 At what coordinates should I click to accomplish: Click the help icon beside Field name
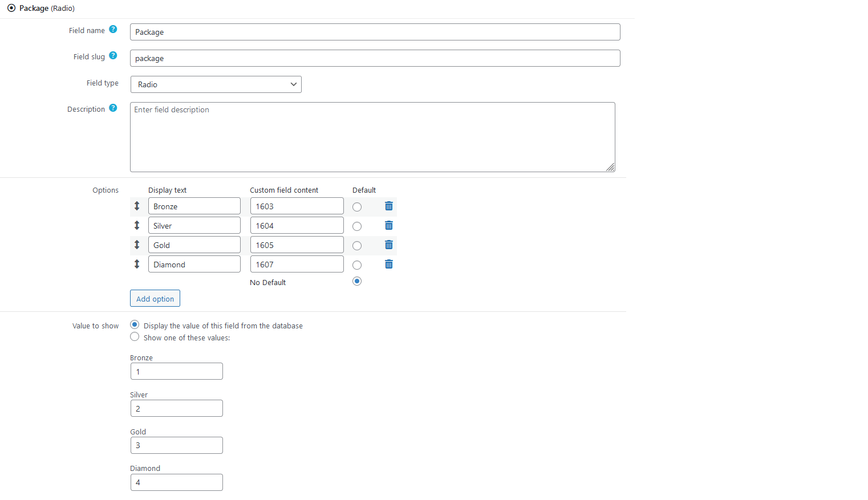tap(113, 29)
